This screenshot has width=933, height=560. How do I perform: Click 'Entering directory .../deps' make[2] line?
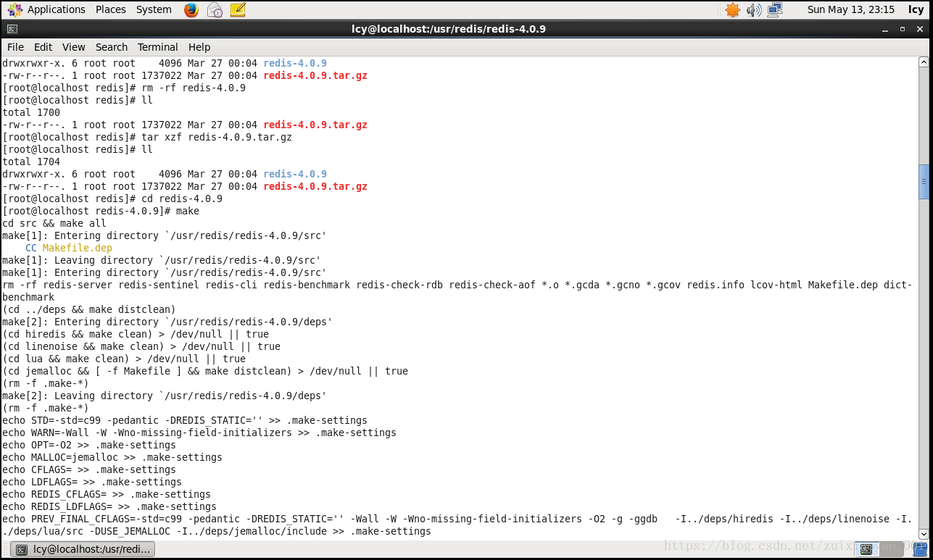coord(167,322)
